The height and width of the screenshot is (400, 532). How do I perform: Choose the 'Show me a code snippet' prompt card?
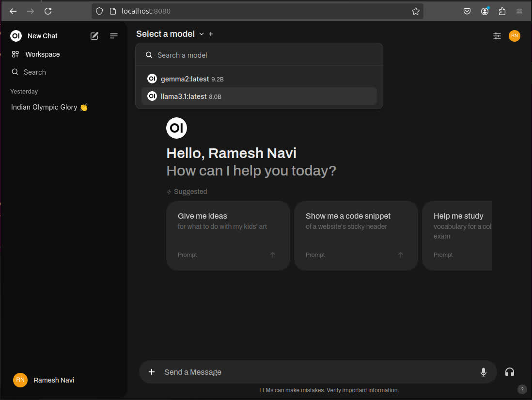pyautogui.click(x=356, y=235)
